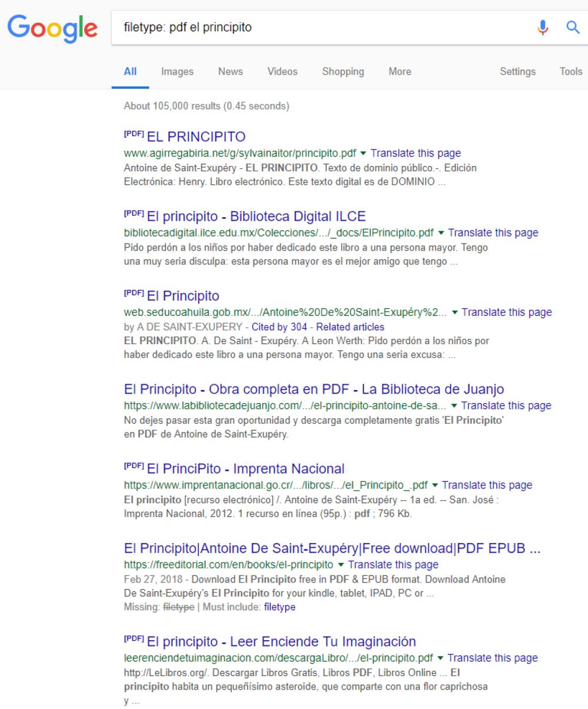588x709 pixels.
Task: Expand arrow next to freeditorial.com URL
Action: (342, 565)
